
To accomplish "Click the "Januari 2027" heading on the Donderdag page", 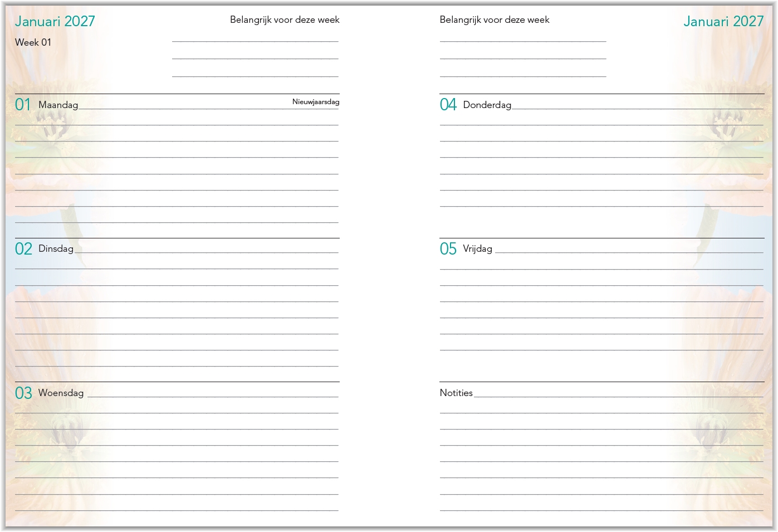I will pos(723,21).
